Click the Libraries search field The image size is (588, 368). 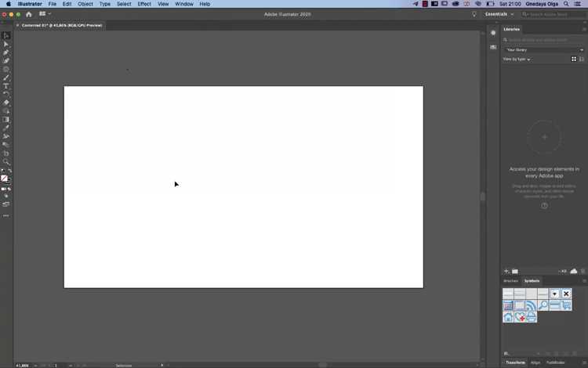544,40
